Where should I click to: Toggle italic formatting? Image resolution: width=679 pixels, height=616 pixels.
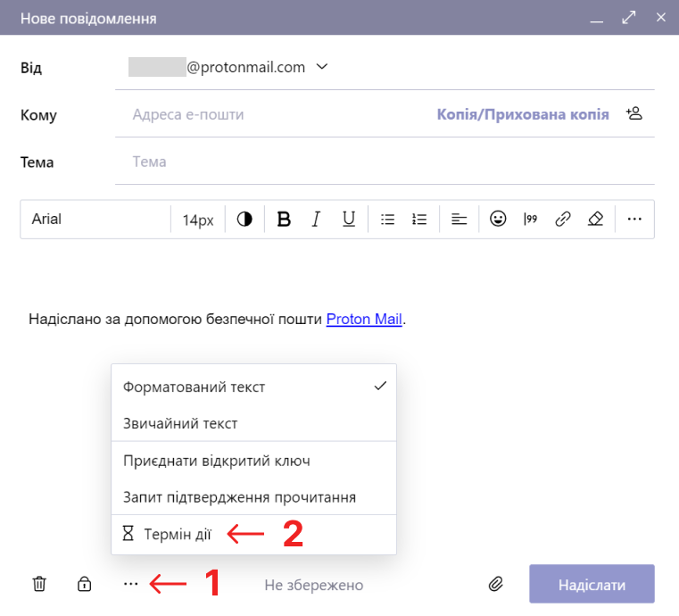[x=316, y=219]
